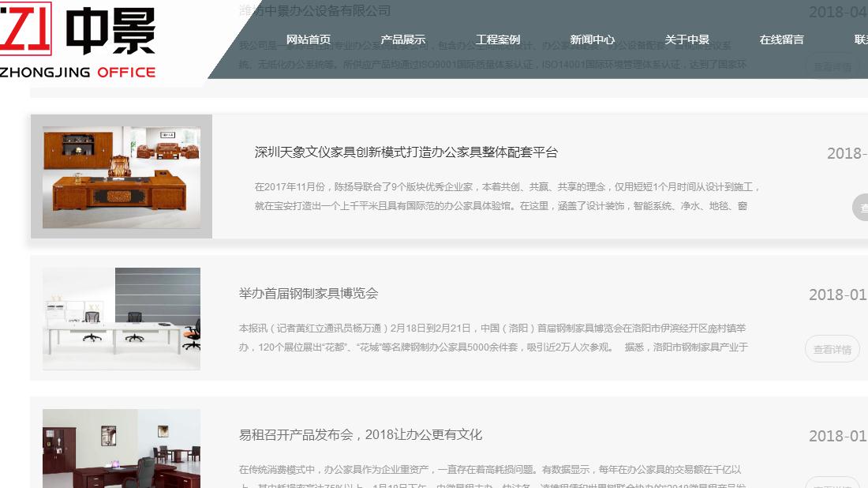This screenshot has height=488, width=868.
Task: Click 查看详情 for the 天象文仪 article
Action: (x=863, y=207)
